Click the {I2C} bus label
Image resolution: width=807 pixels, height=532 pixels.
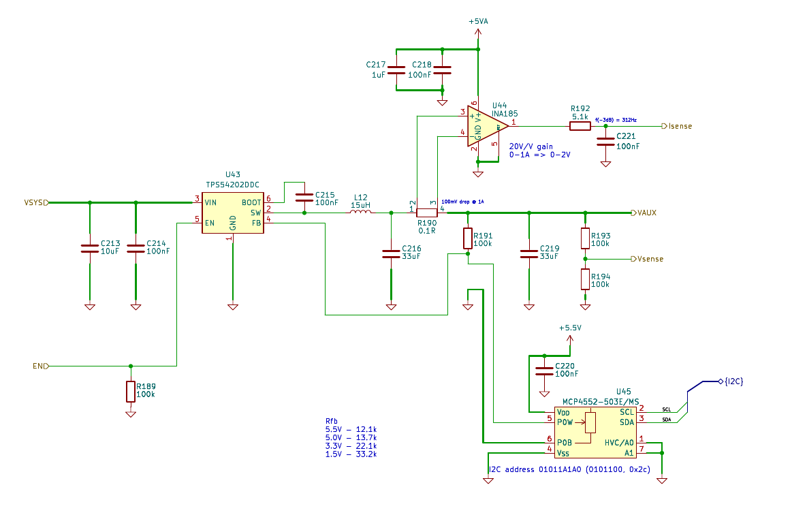733,381
